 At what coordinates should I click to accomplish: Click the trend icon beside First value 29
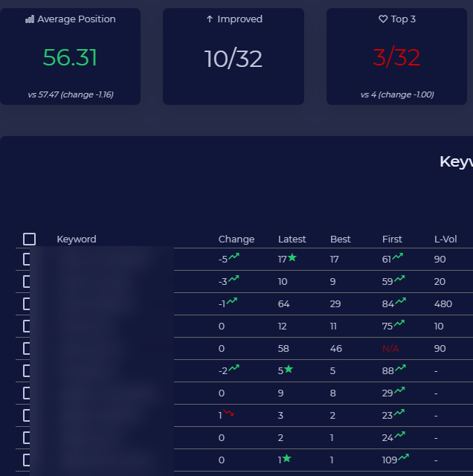399,390
